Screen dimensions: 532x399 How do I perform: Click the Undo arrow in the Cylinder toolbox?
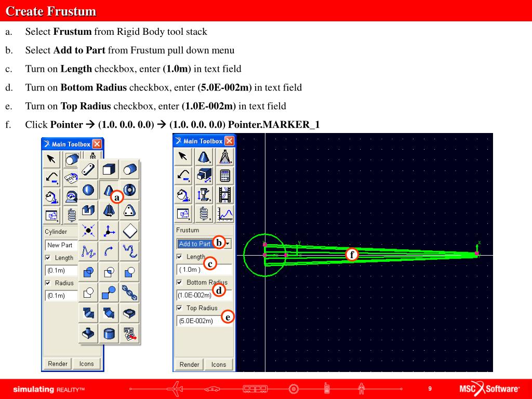51,178
